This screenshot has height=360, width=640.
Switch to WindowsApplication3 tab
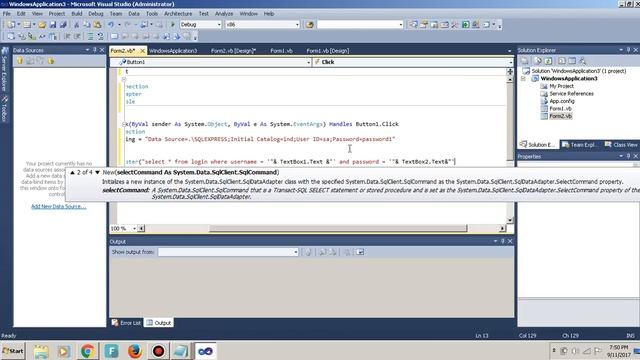coord(173,51)
